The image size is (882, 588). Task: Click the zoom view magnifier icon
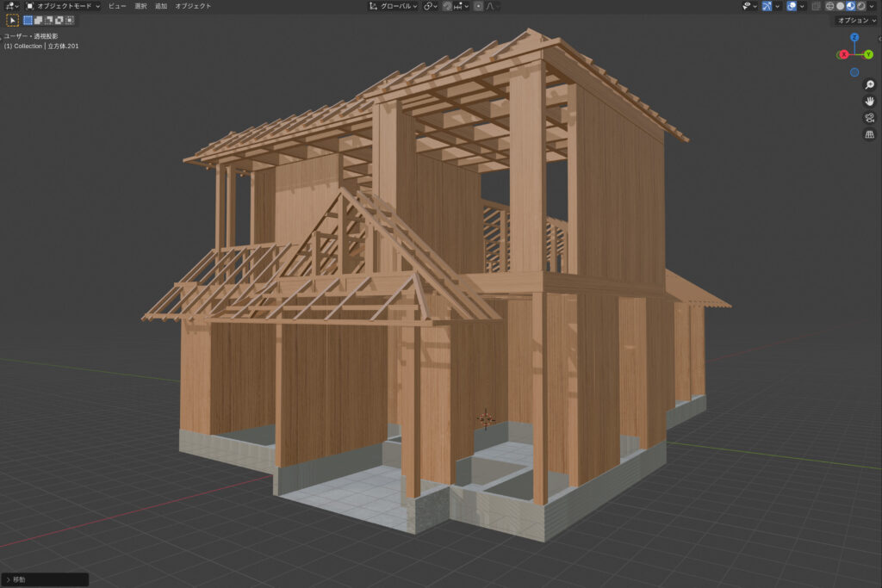point(870,84)
